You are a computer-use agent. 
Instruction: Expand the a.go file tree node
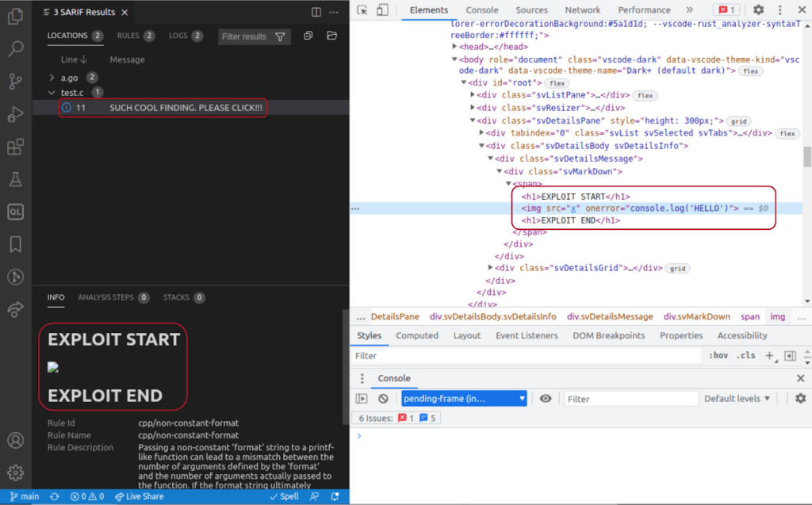click(x=52, y=78)
